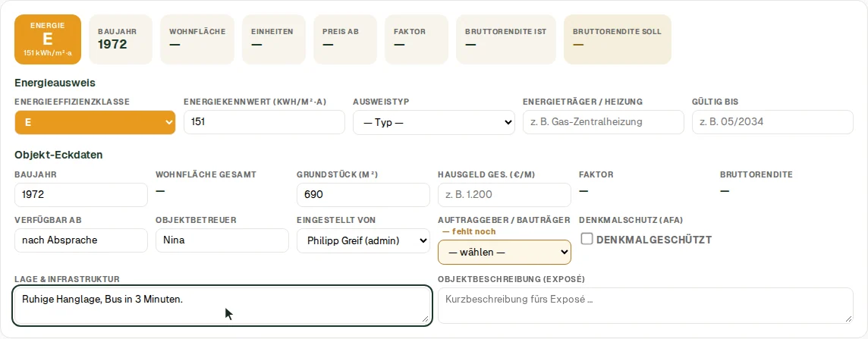Expand the Eingestellt von dropdown

click(363, 240)
